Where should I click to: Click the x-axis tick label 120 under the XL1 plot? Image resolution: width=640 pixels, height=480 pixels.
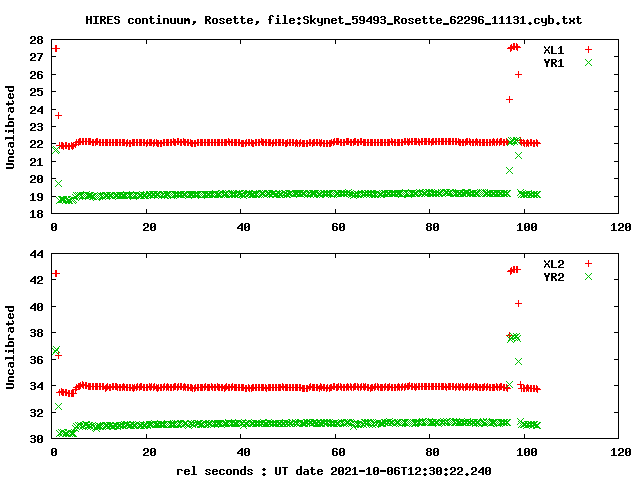click(621, 227)
